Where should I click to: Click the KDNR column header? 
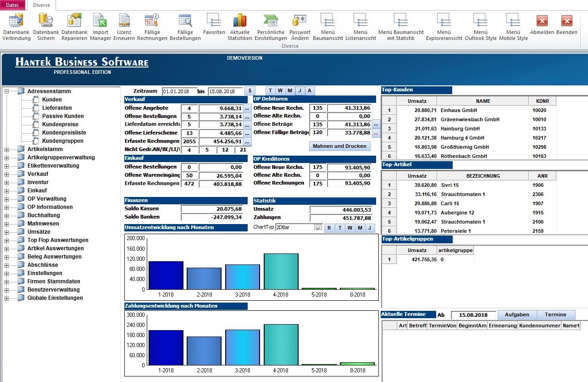pos(543,101)
